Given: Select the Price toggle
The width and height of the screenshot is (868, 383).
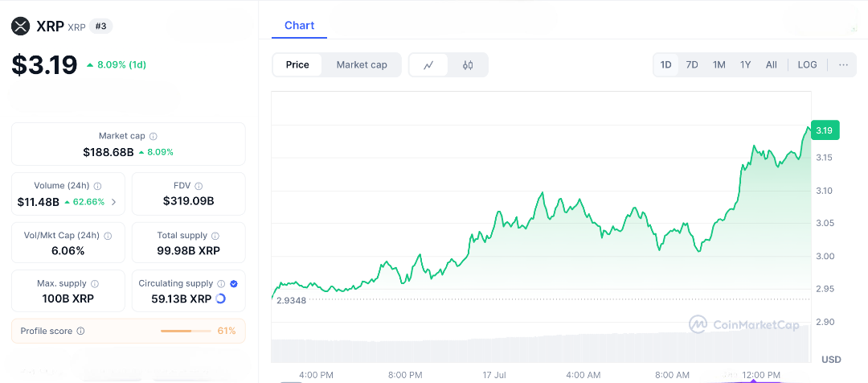Looking at the screenshot, I should pyautogui.click(x=297, y=65).
